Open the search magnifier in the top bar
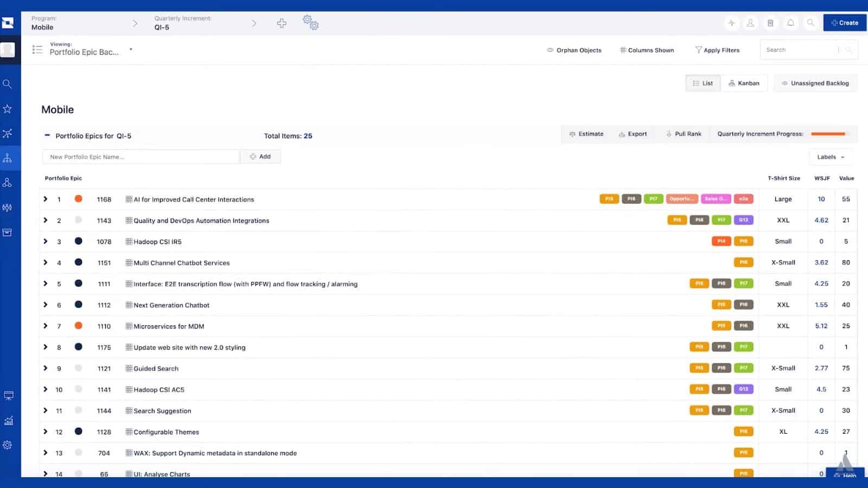This screenshot has width=868, height=488. click(810, 23)
